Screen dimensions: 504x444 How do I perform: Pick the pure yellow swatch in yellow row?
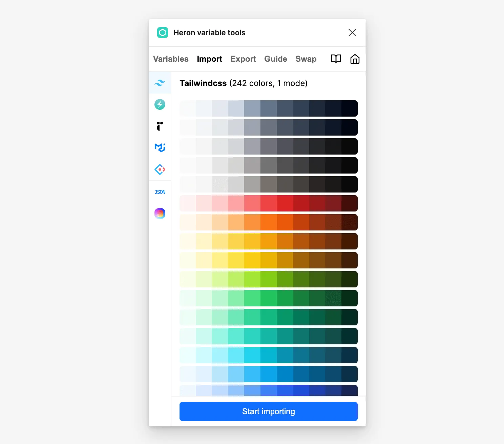[x=252, y=260]
